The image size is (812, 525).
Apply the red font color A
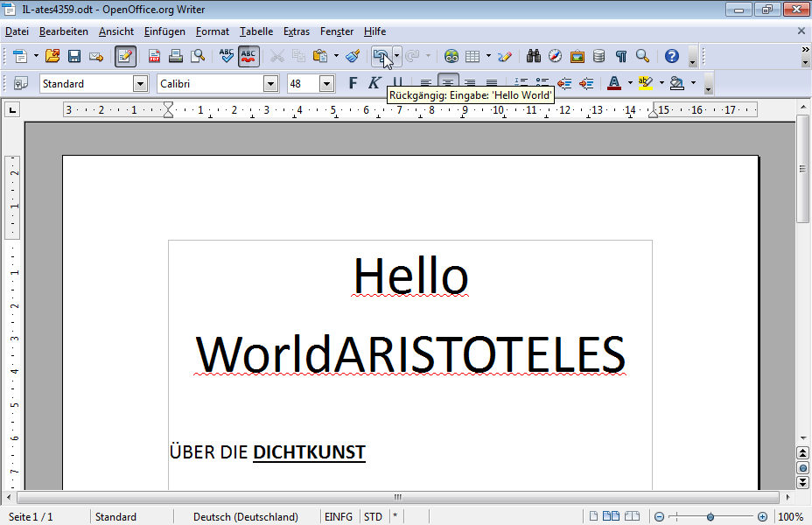click(614, 83)
